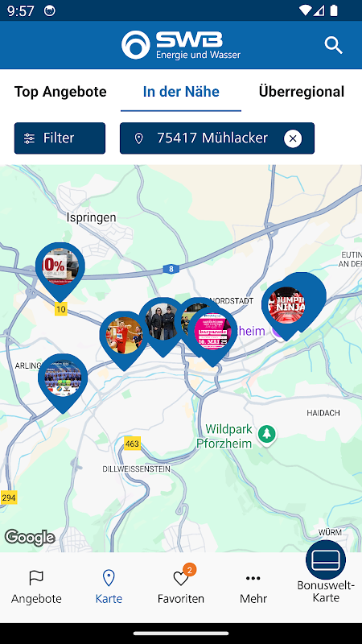The height and width of the screenshot is (644, 362).
Task: Open the Filter options
Action: tap(60, 138)
